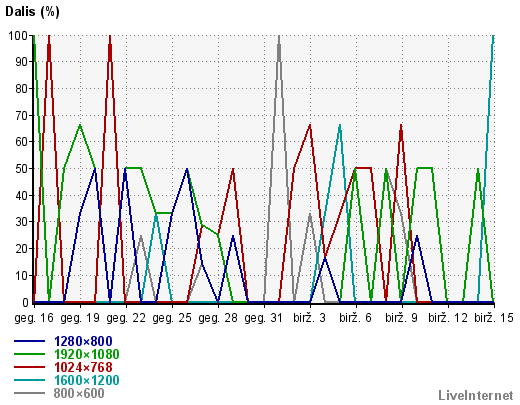Click the 50 value on the vertical axis
Image resolution: width=520 pixels, height=405 pixels.
22,169
